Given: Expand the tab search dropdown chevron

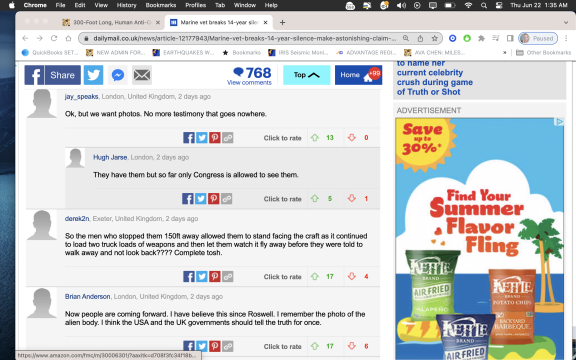Looking at the screenshot, I should [x=566, y=22].
